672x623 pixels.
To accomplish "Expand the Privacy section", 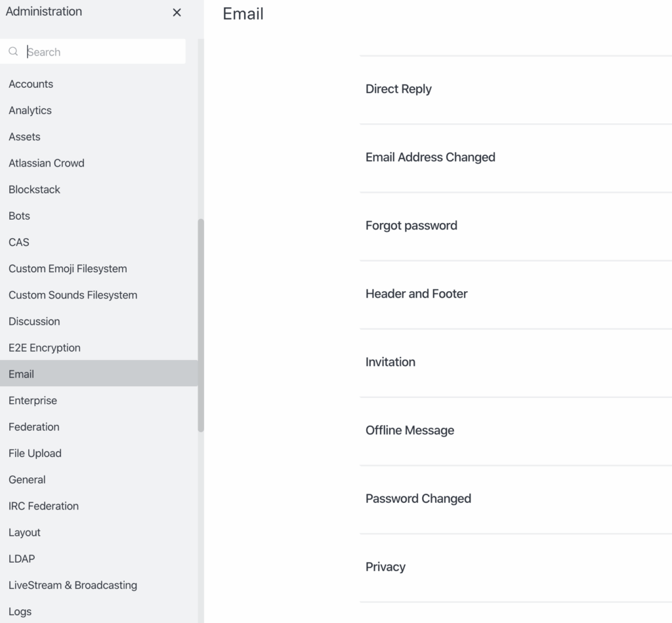I will [x=385, y=567].
